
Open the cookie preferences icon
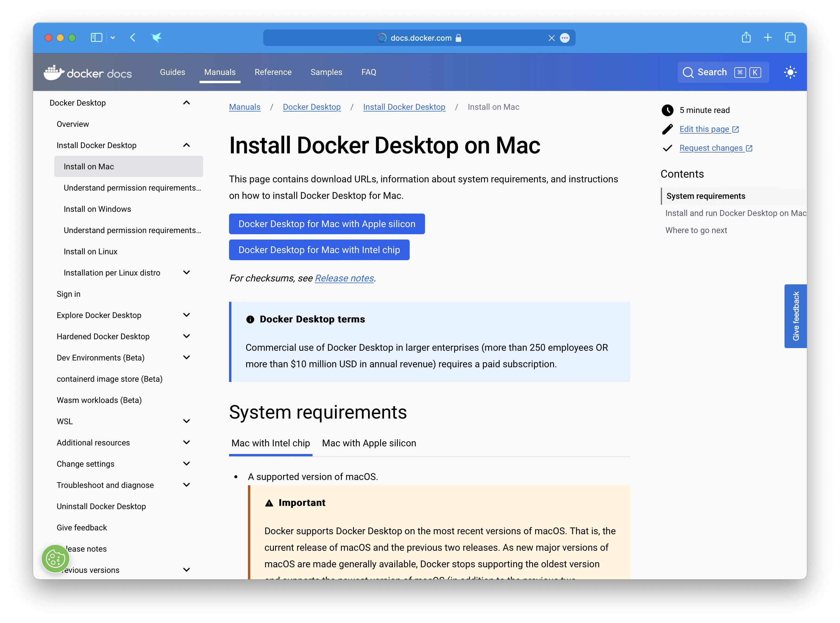click(x=55, y=558)
